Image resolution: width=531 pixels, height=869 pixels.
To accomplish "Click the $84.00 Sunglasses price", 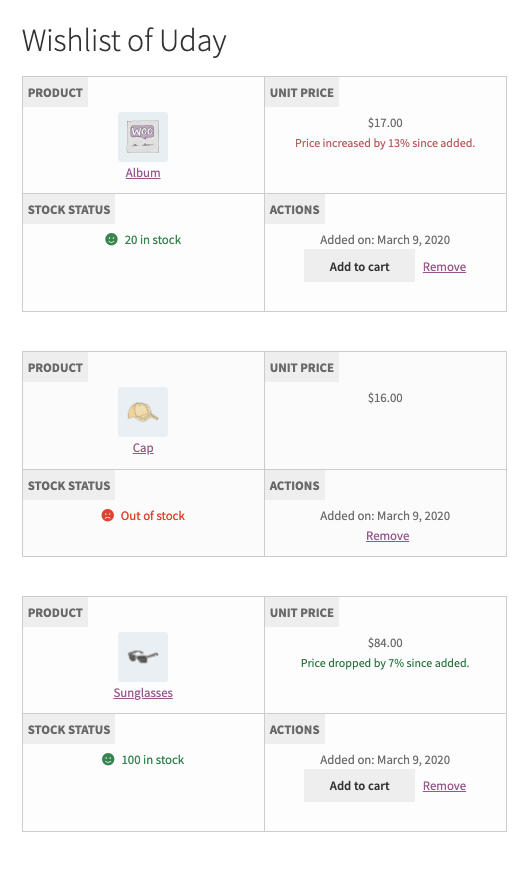I will [x=385, y=643].
